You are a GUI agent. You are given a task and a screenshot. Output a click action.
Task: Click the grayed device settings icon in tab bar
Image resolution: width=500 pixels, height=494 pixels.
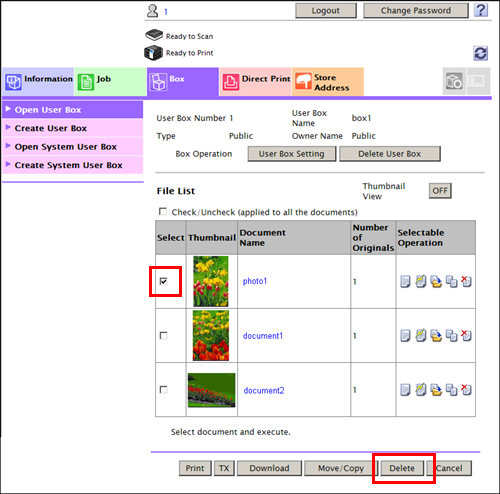(454, 81)
